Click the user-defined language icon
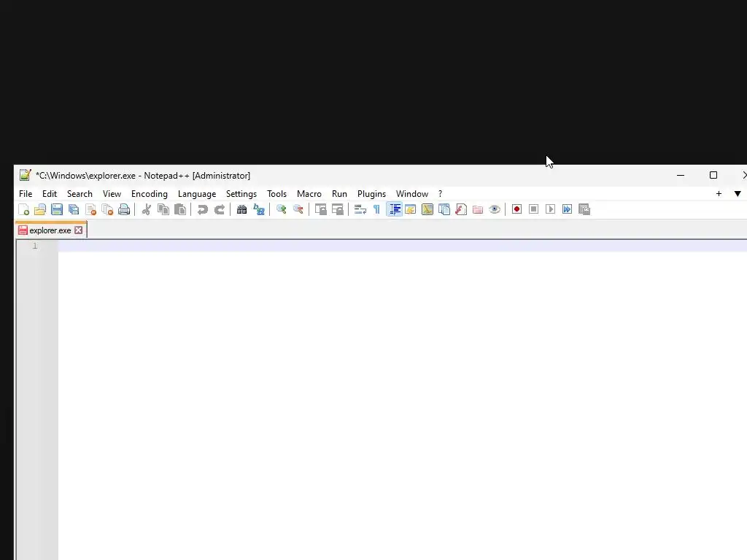The width and height of the screenshot is (747, 560). click(410, 209)
